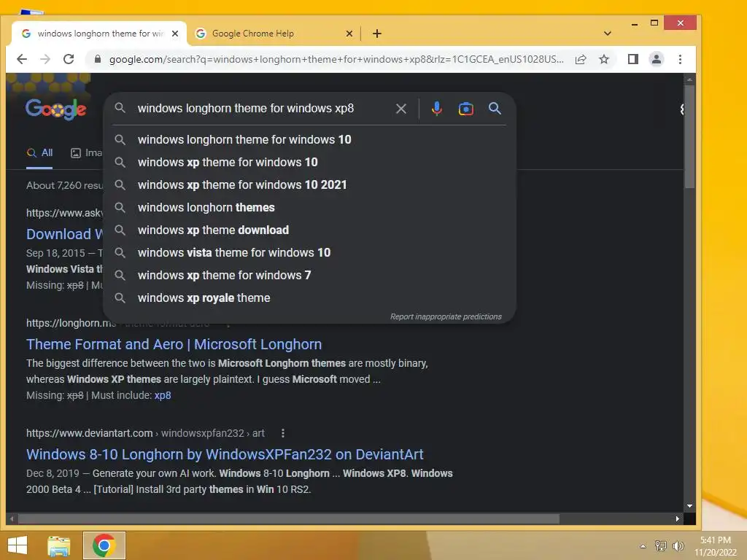Choose suggestion windows longhorn theme for windows 10
747x560 pixels.
point(309,139)
